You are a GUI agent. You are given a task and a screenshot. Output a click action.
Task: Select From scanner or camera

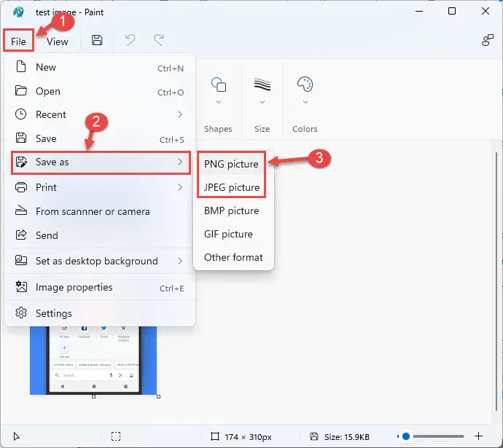click(x=100, y=211)
